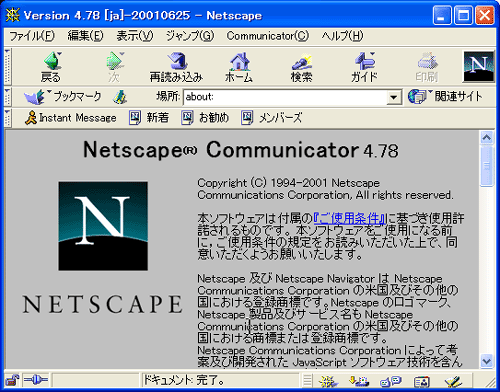Viewport: 500px width, 392px height.
Task: Follow the ご使用条件 license link
Action: (349, 219)
